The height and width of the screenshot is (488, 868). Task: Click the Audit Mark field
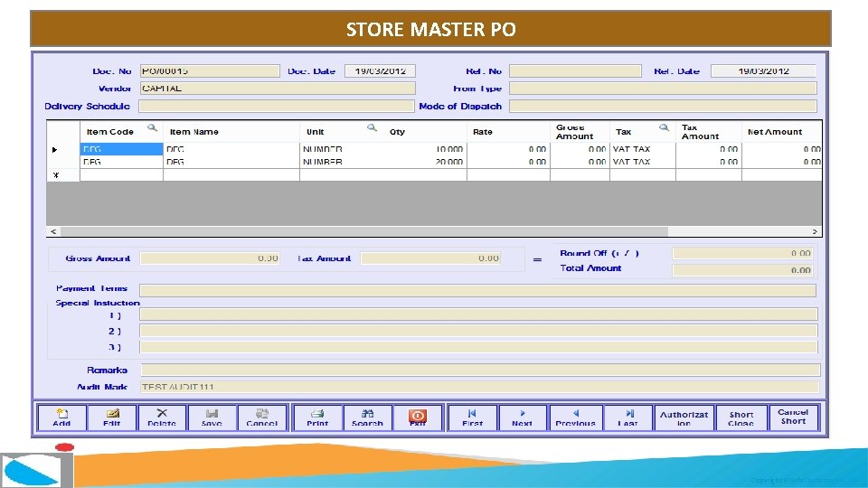coord(480,387)
